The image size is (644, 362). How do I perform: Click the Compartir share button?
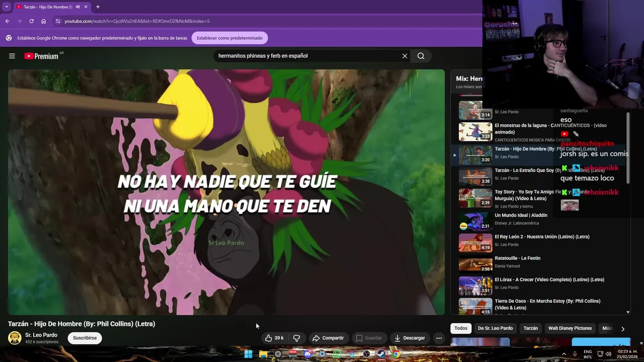coord(328,338)
